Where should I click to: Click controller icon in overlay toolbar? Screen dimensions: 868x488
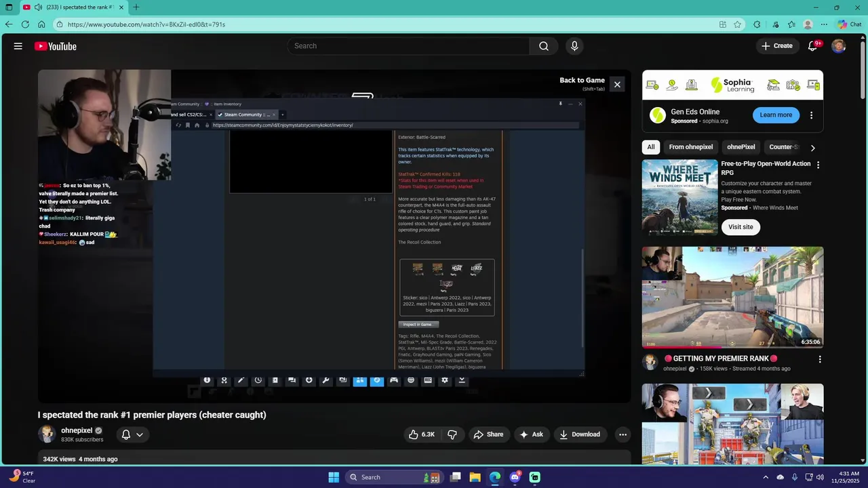pos(393,380)
